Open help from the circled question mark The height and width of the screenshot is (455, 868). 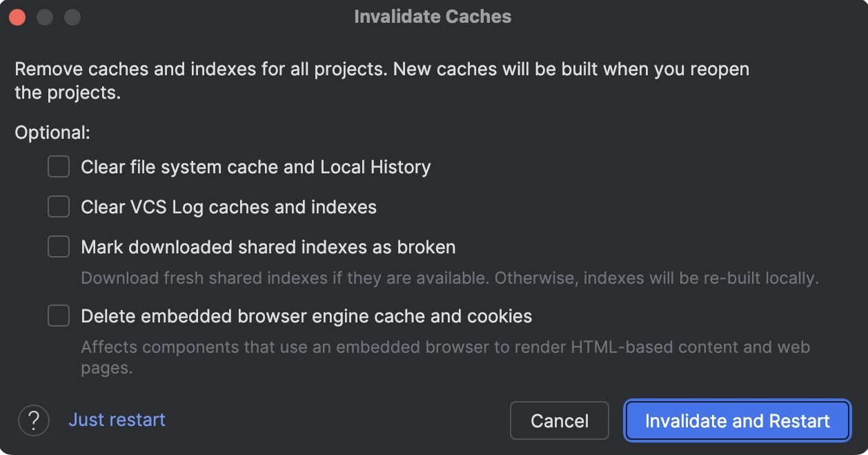pyautogui.click(x=34, y=420)
